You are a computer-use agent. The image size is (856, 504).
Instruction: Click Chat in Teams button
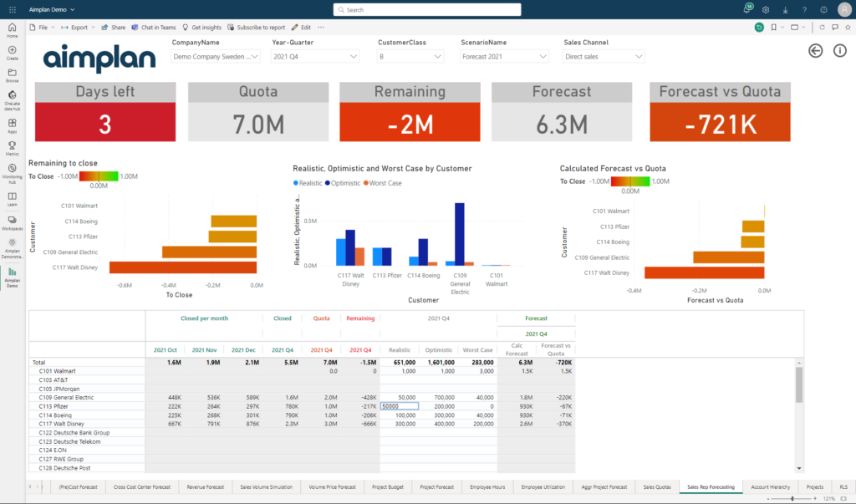point(154,28)
